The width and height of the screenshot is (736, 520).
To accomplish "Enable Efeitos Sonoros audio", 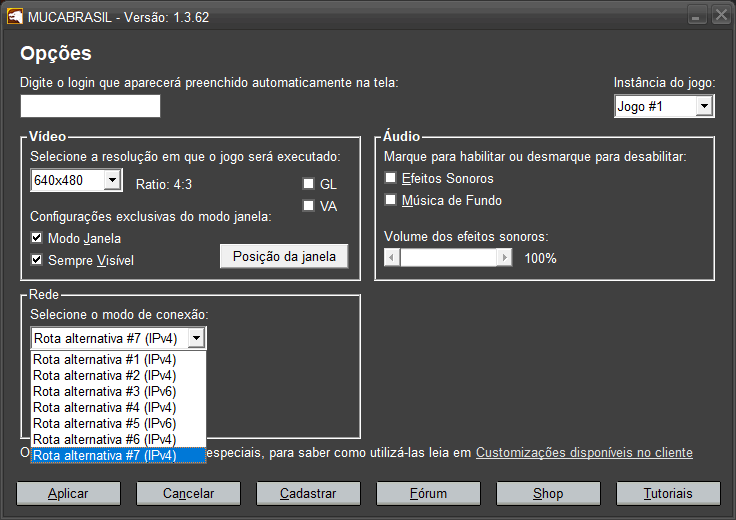I will (x=391, y=178).
